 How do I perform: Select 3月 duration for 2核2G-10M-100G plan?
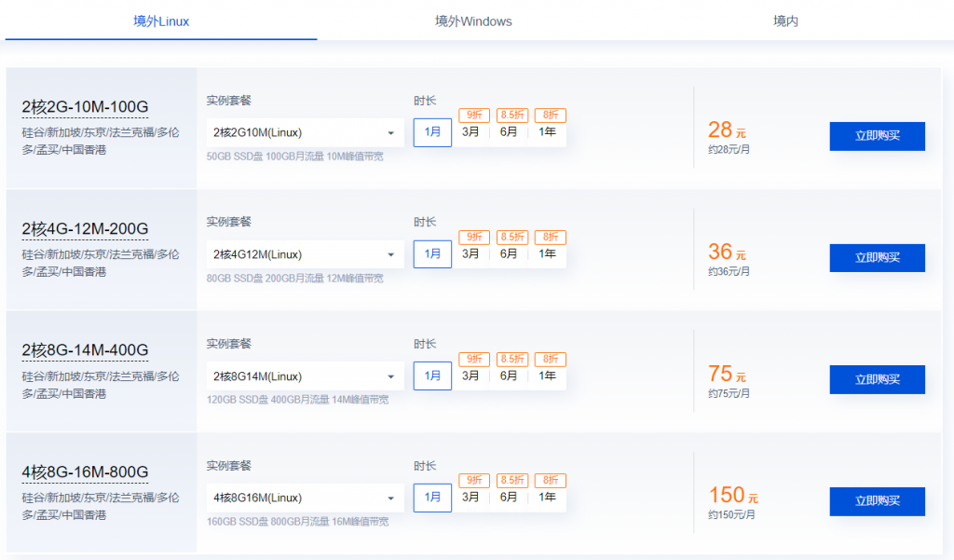click(x=471, y=132)
